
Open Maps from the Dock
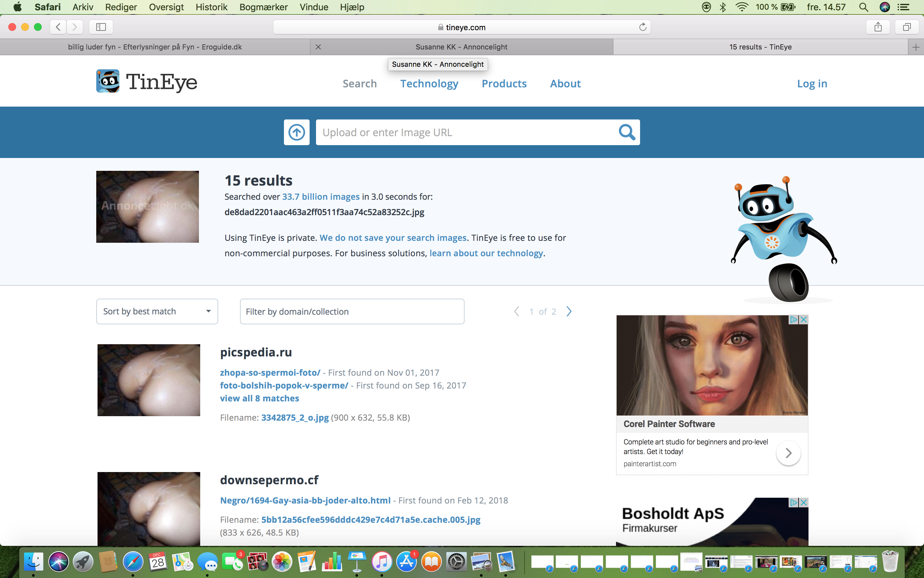pyautogui.click(x=183, y=562)
